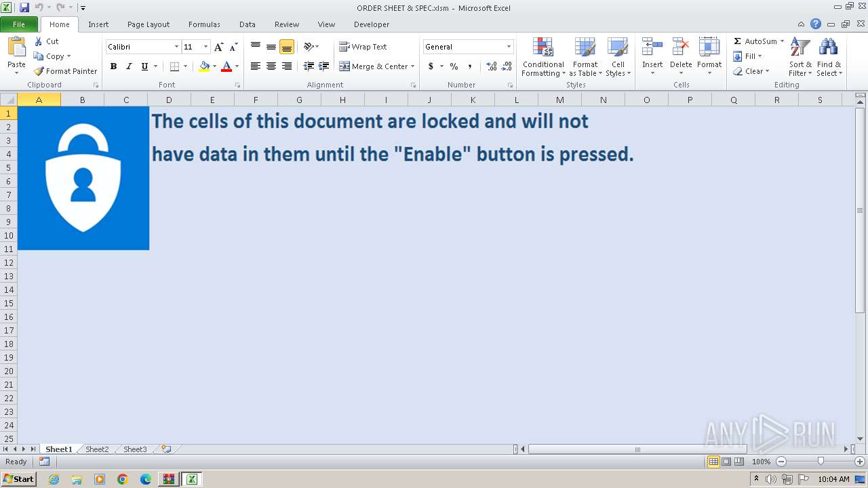
Task: Open the Calibri font name dropdown
Action: (176, 47)
